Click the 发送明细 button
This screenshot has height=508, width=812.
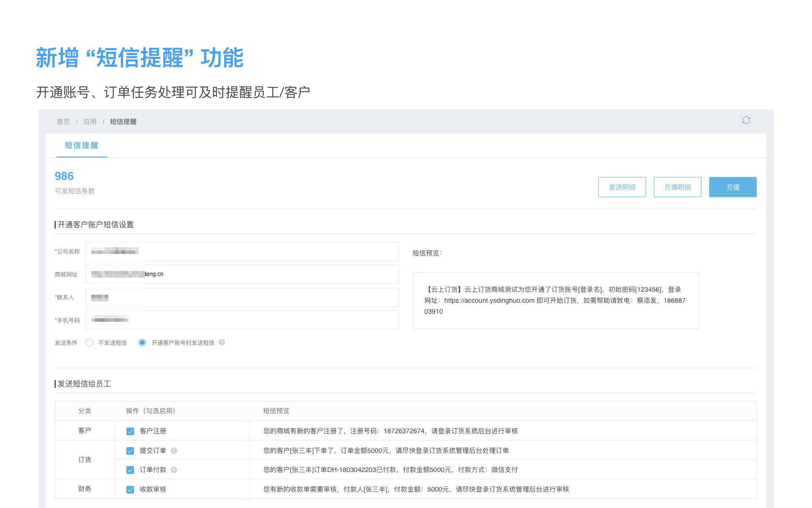(622, 187)
